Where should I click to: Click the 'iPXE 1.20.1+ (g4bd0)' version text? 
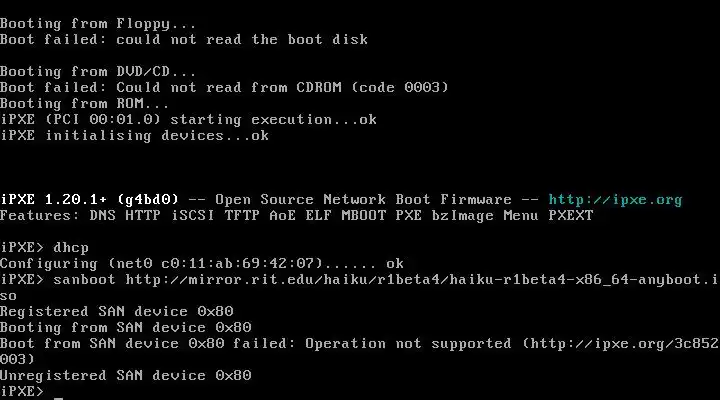pos(89,200)
